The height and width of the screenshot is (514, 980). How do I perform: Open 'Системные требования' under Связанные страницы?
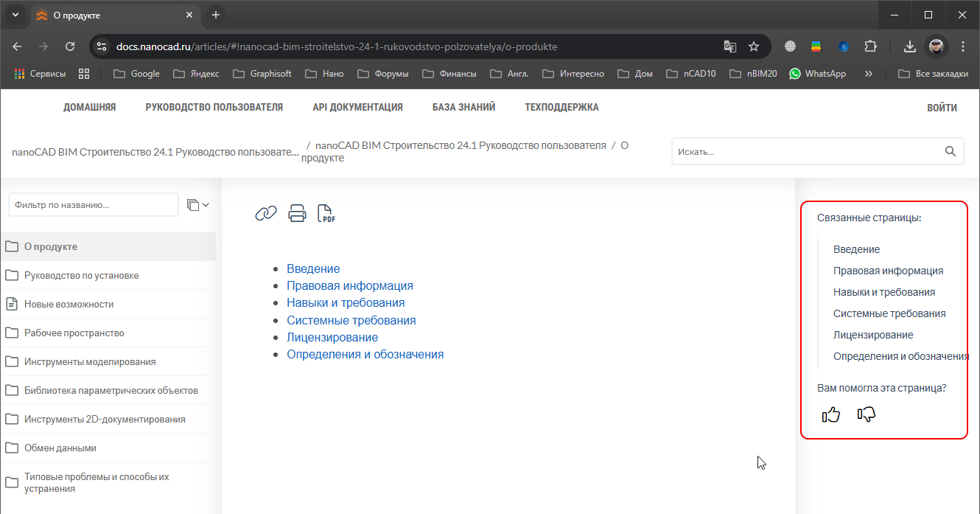tap(889, 313)
